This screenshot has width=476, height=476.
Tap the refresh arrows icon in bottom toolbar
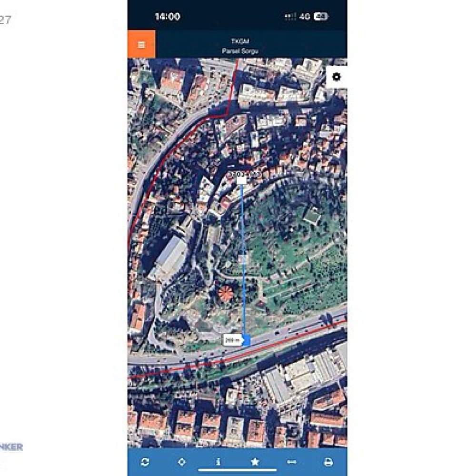[x=145, y=462]
